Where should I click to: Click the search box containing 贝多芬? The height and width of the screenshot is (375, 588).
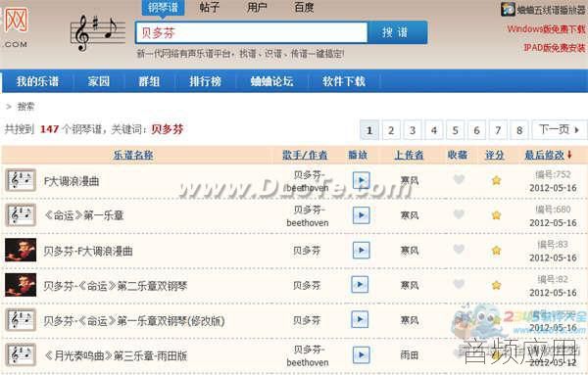tap(252, 32)
